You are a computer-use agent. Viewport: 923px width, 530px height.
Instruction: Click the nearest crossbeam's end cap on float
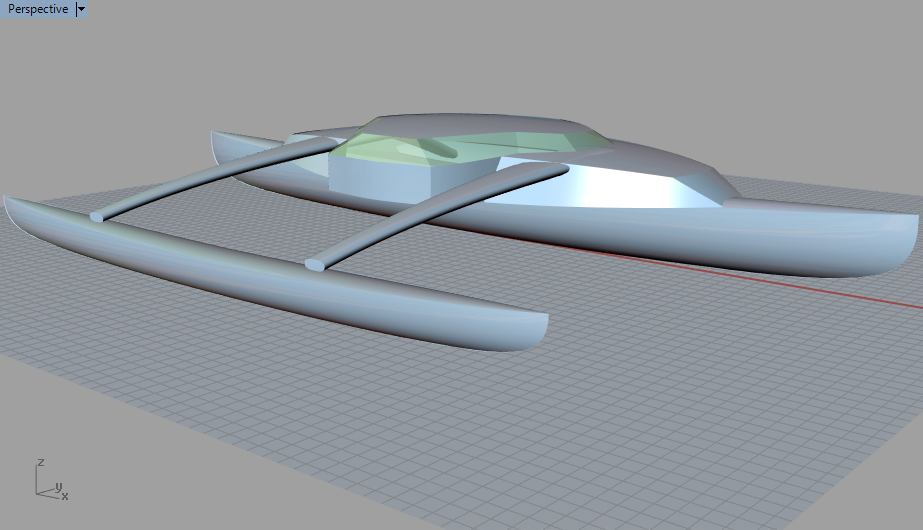(x=314, y=265)
